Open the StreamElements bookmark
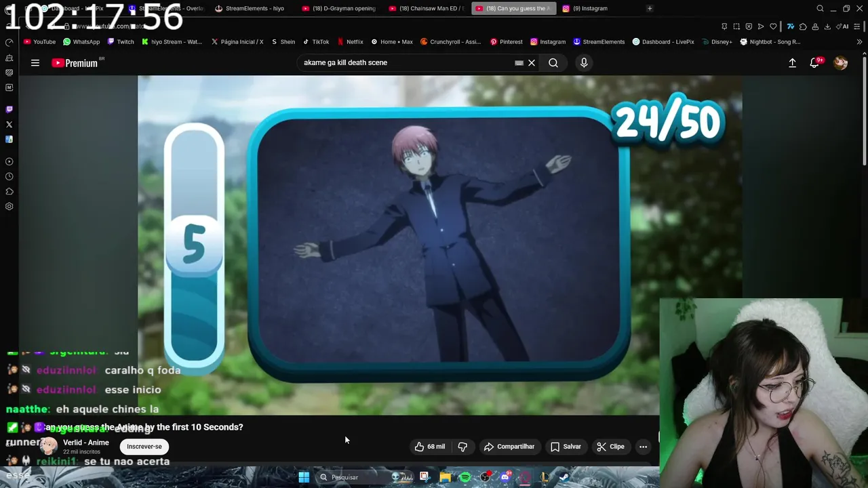Image resolution: width=868 pixels, height=488 pixels. [x=599, y=41]
